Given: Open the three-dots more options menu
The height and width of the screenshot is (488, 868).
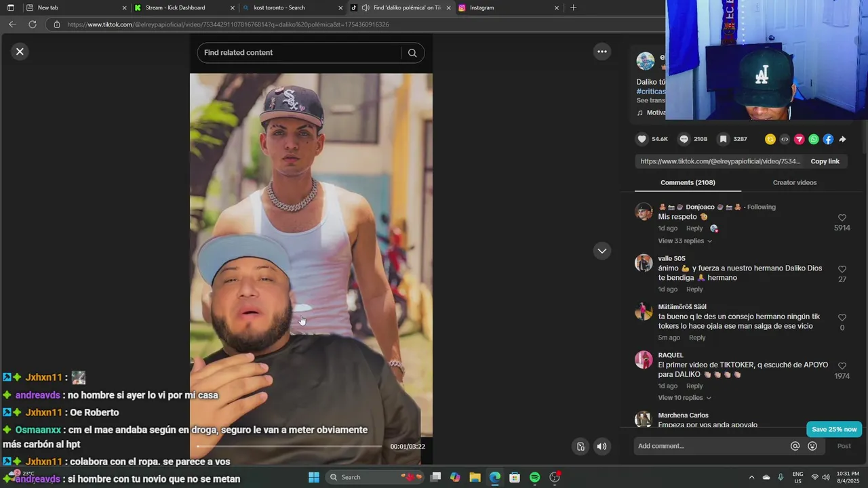Looking at the screenshot, I should [601, 52].
